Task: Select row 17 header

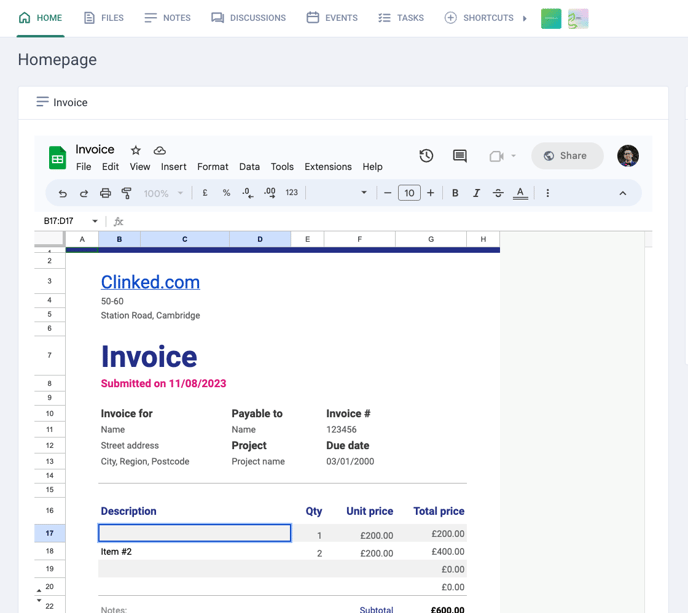Action: [50, 533]
